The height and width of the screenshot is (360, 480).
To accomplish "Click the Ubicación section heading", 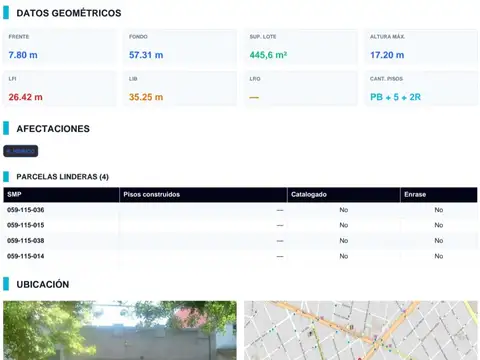I will (x=43, y=284).
